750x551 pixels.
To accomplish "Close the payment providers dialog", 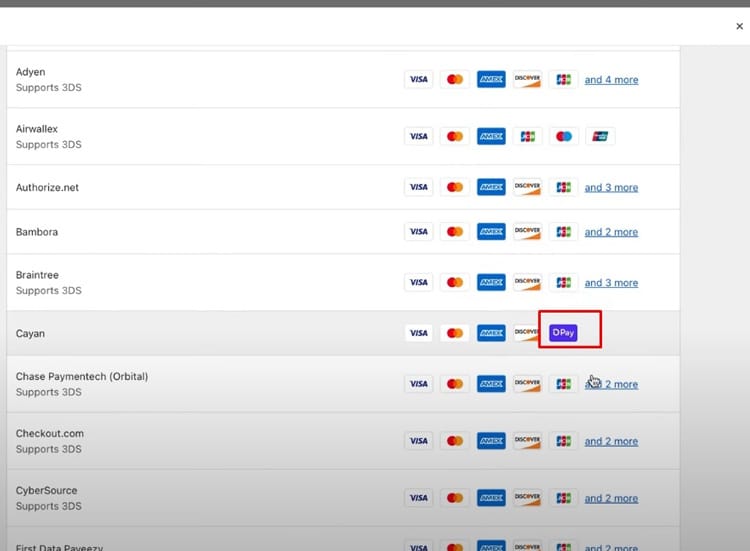I will coord(739,27).
